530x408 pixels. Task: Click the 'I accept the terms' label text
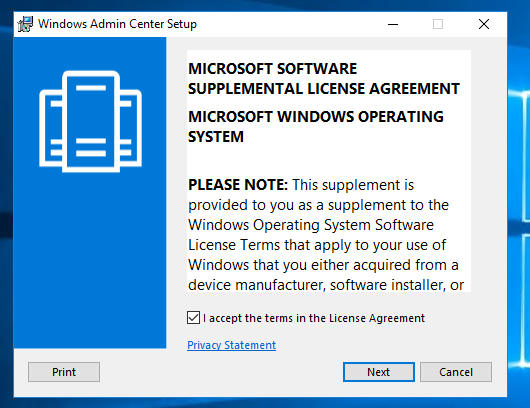coord(314,318)
